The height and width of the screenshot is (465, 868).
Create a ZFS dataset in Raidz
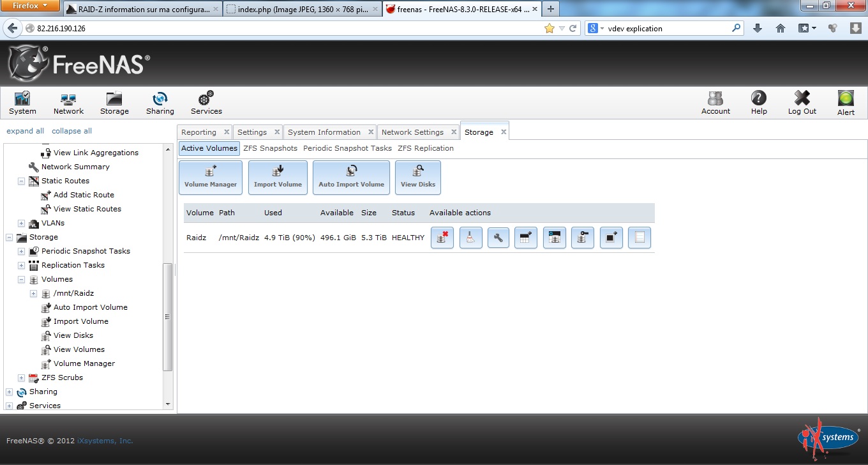526,238
